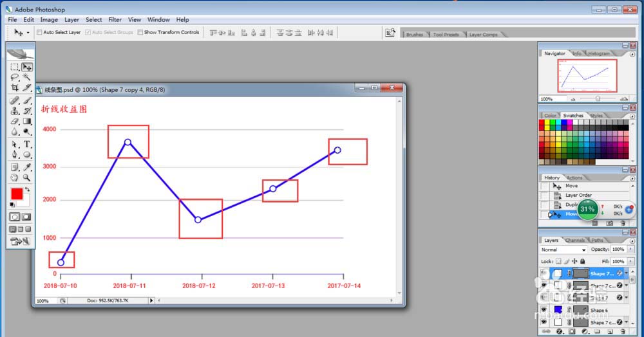
Task: Click Navigator zoom in mountains button
Action: (x=624, y=99)
